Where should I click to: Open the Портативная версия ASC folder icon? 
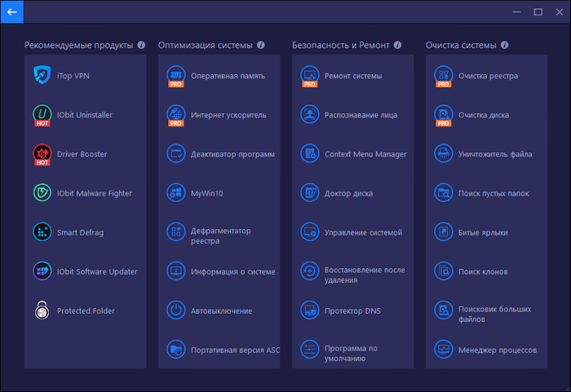pyautogui.click(x=176, y=350)
